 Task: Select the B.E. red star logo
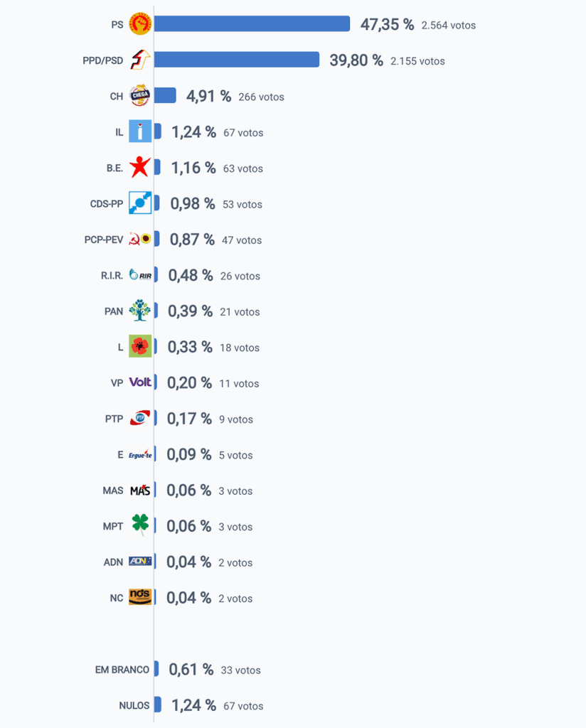(x=140, y=167)
